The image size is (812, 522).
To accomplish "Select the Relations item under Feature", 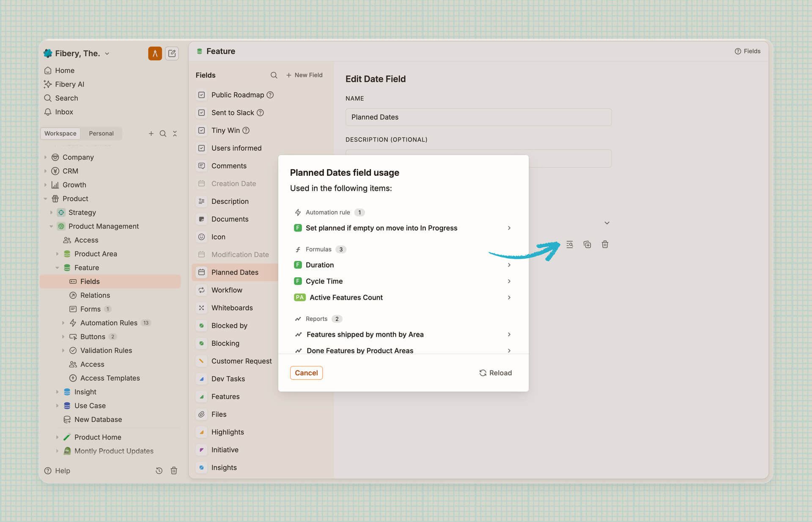I will (95, 295).
